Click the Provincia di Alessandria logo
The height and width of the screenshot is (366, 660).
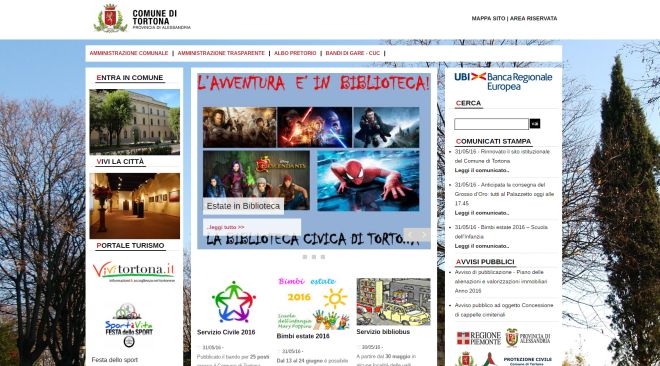[528, 338]
